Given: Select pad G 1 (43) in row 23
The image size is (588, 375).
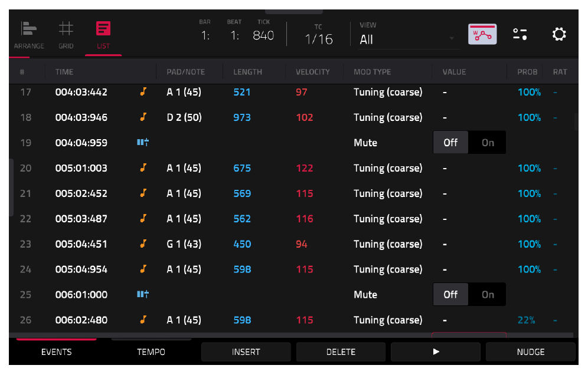Looking at the screenshot, I should click(184, 244).
